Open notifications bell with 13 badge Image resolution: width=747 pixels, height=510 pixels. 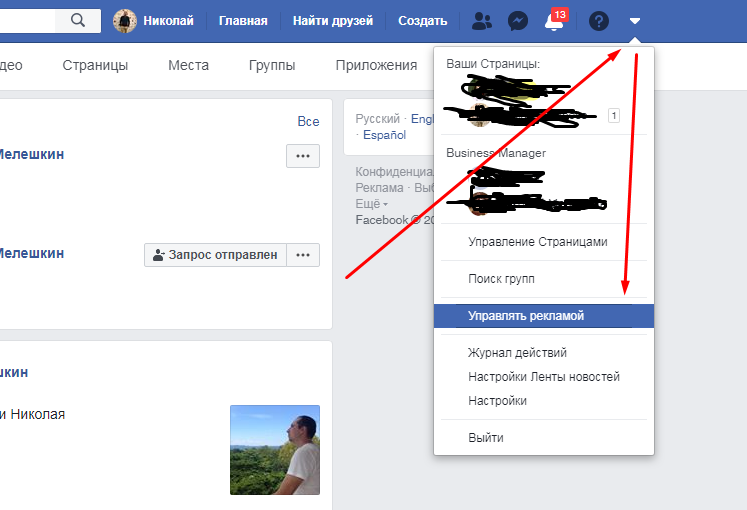click(x=555, y=20)
